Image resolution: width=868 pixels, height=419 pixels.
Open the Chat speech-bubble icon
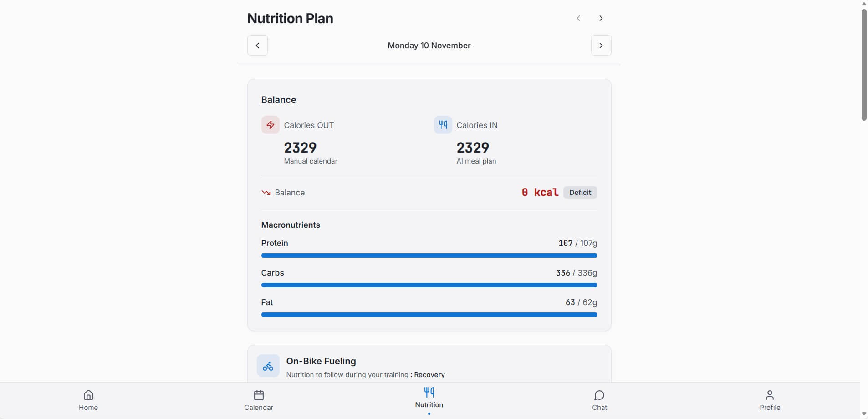click(599, 395)
